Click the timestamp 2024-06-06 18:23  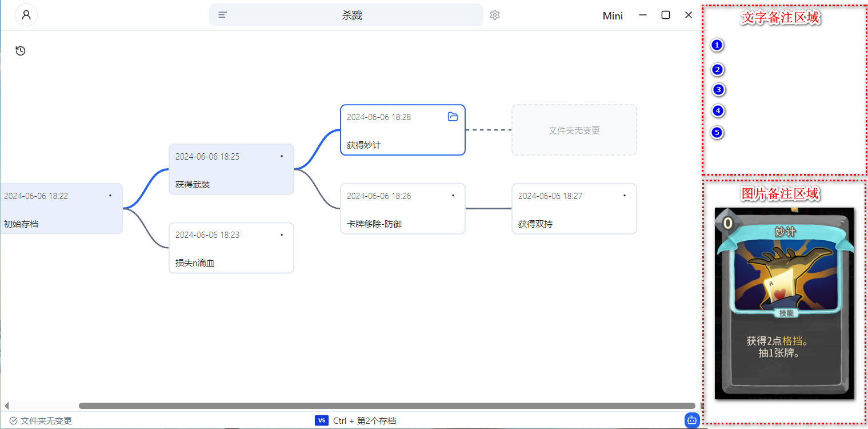click(x=207, y=235)
